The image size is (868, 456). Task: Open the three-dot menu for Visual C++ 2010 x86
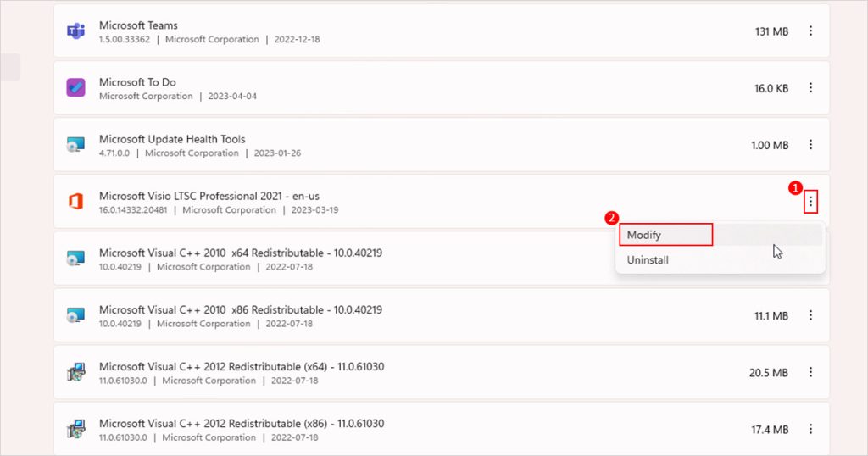[x=810, y=315]
